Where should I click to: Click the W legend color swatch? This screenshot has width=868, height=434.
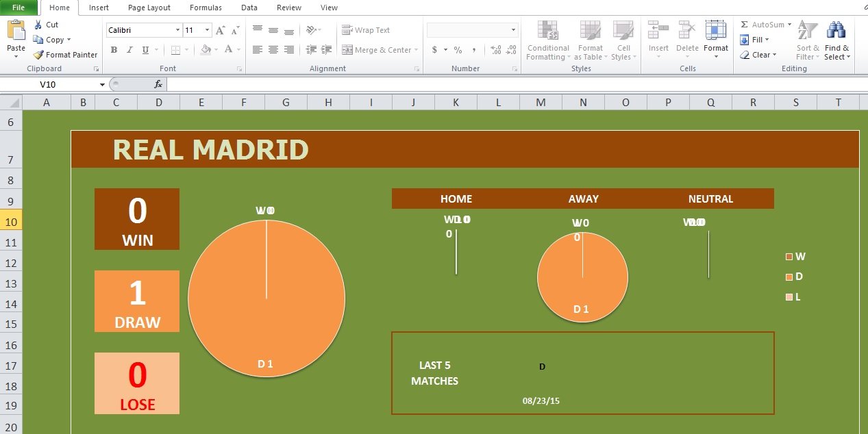tap(789, 257)
